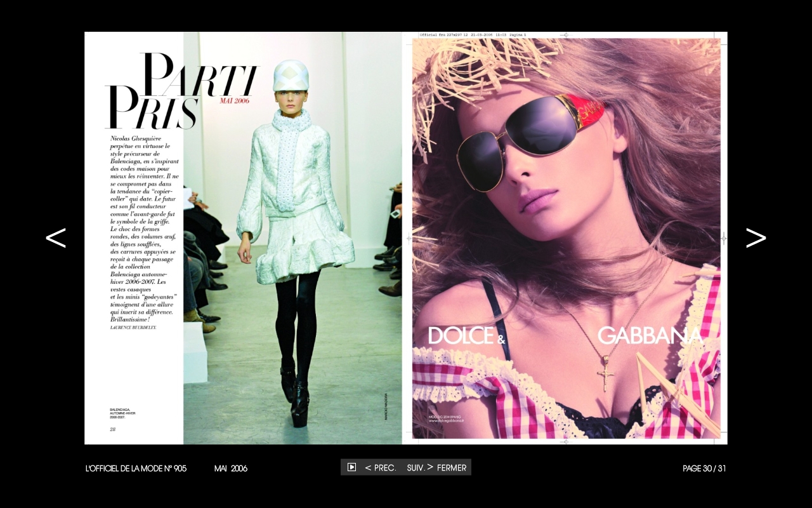Click the 'PAGE 30 / 31' indicator
This screenshot has width=812, height=508.
click(x=704, y=469)
